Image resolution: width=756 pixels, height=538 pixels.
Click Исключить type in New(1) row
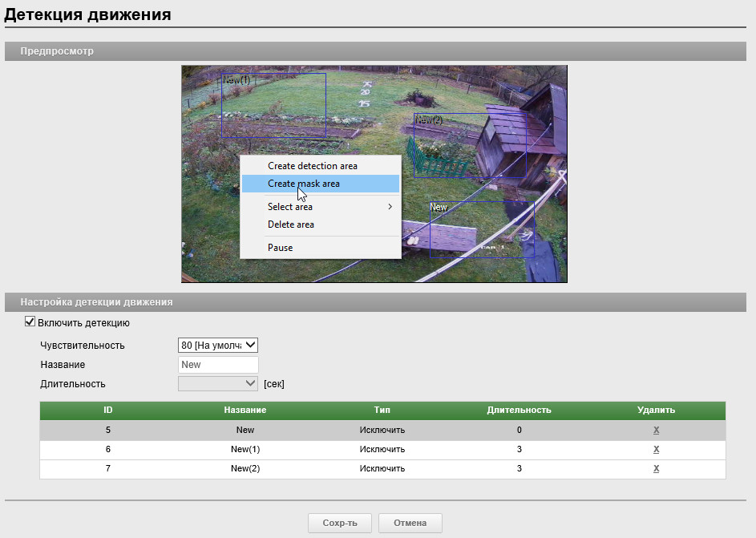pyautogui.click(x=382, y=449)
